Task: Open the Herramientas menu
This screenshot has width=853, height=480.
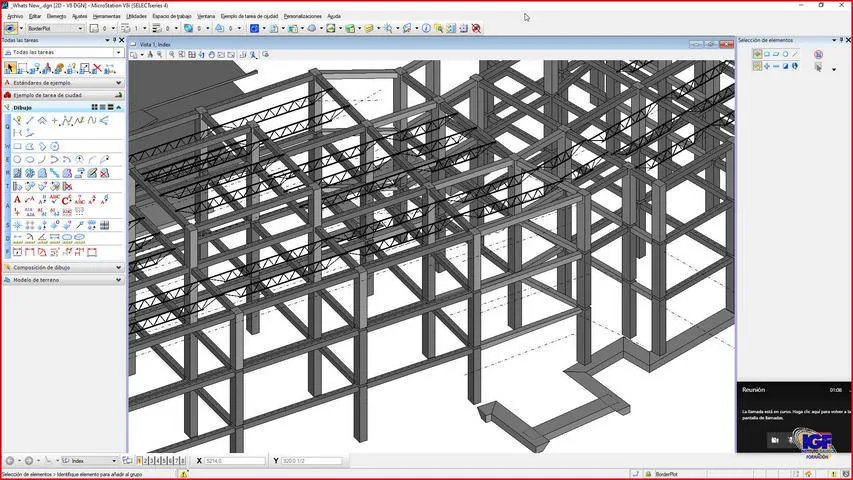Action: pos(106,16)
